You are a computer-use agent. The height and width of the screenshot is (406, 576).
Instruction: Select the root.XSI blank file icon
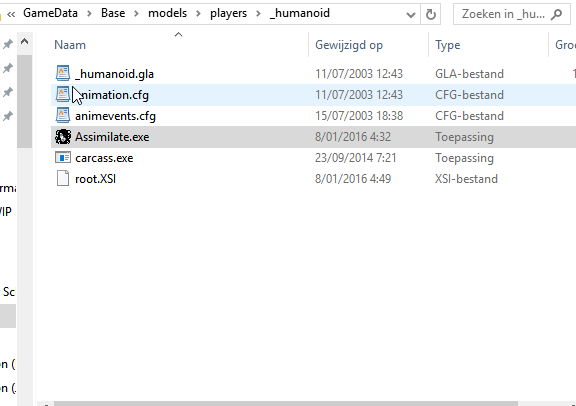click(63, 179)
